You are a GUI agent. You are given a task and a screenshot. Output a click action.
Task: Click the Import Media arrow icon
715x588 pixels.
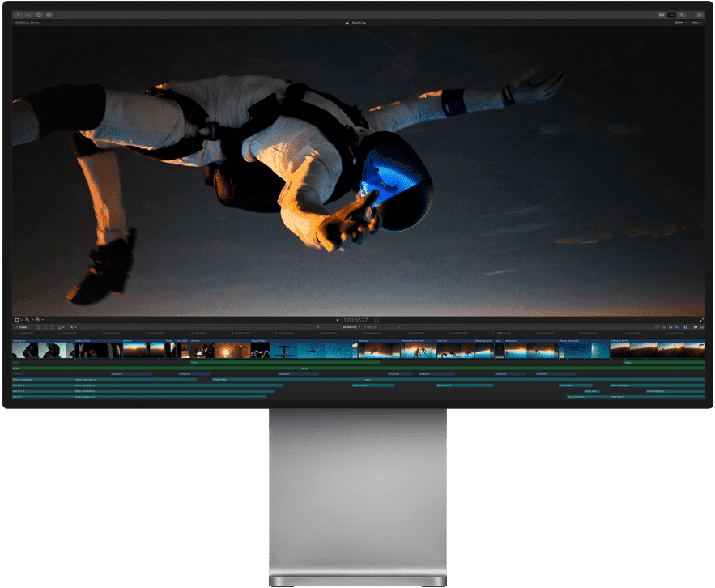(x=19, y=15)
